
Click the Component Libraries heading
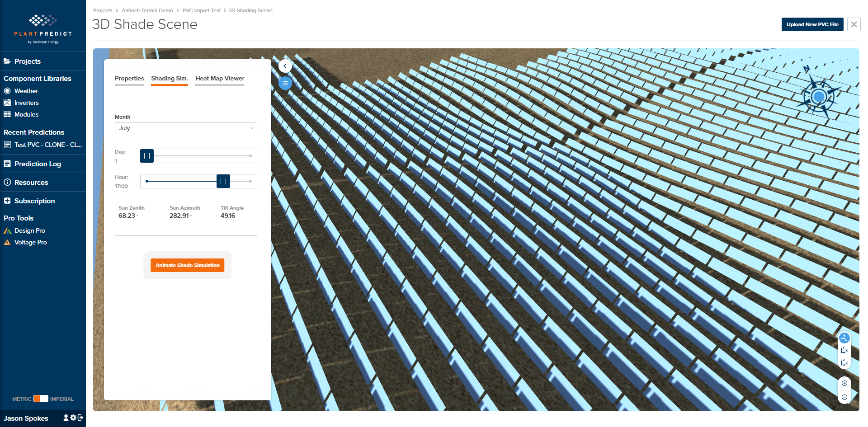coord(38,79)
